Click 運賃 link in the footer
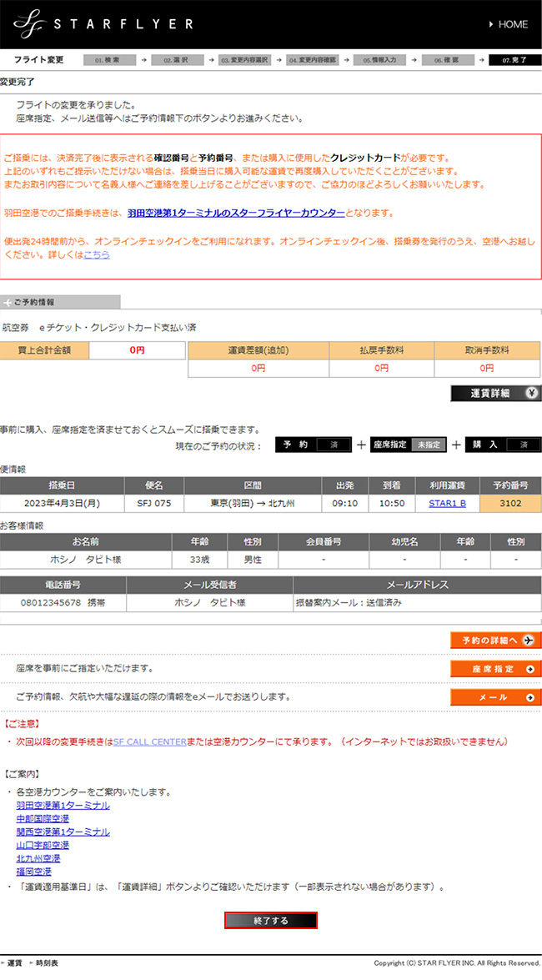 [x=14, y=962]
